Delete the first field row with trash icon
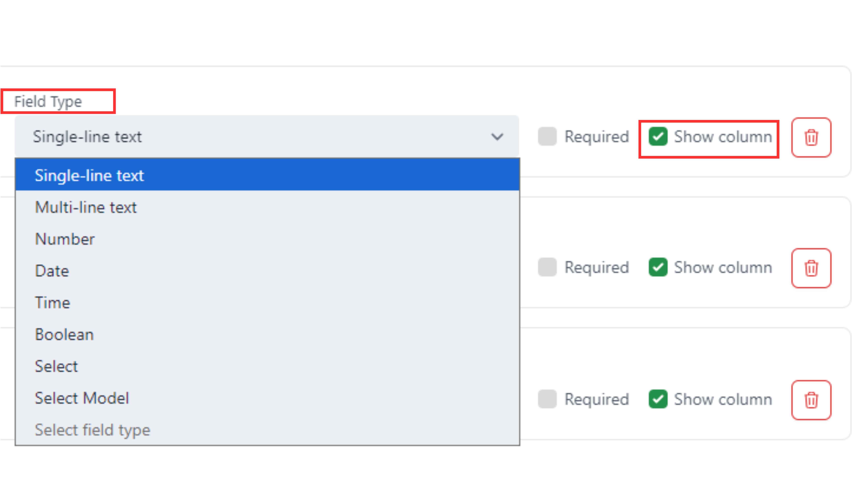 [811, 137]
